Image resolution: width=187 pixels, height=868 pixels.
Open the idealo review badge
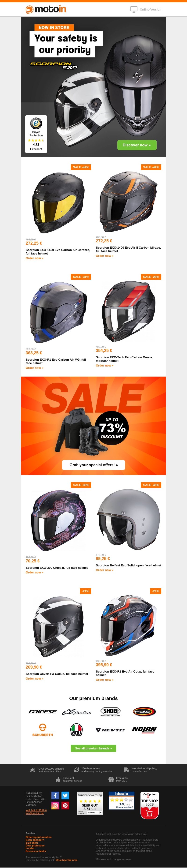(x=121, y=801)
